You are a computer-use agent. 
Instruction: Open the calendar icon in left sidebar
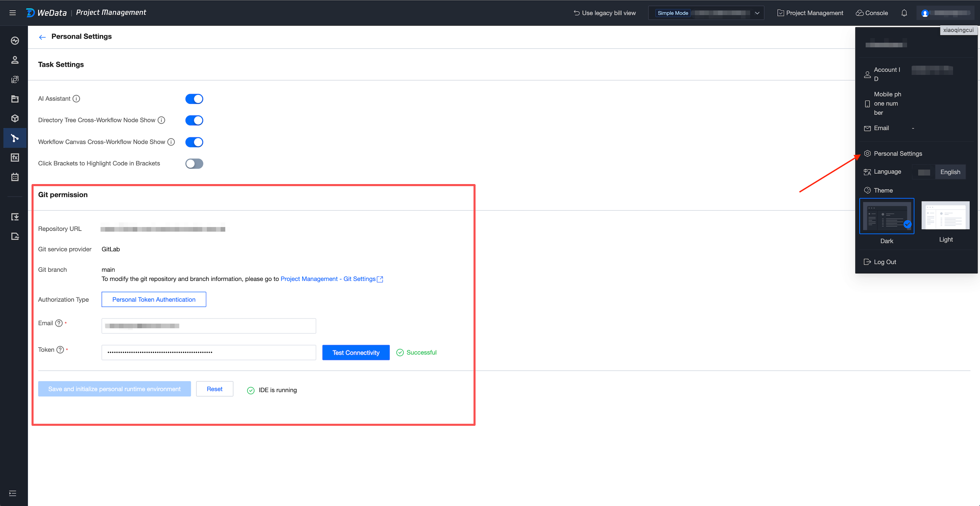(x=15, y=177)
